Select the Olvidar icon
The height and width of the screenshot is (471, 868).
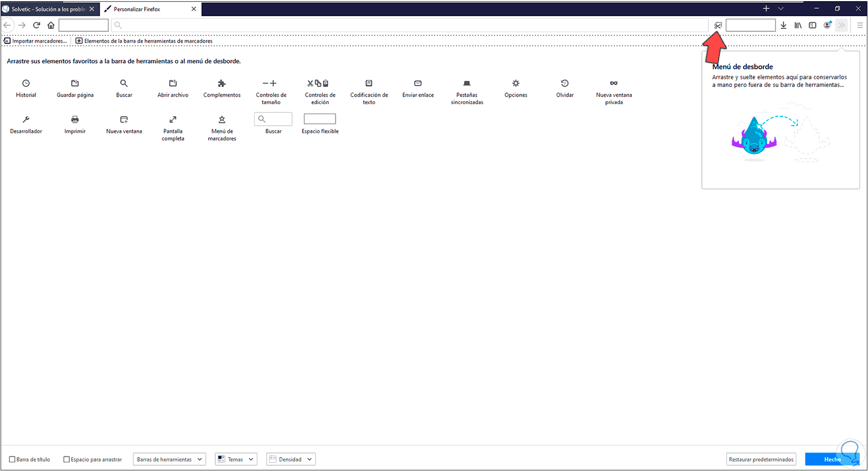(564, 83)
